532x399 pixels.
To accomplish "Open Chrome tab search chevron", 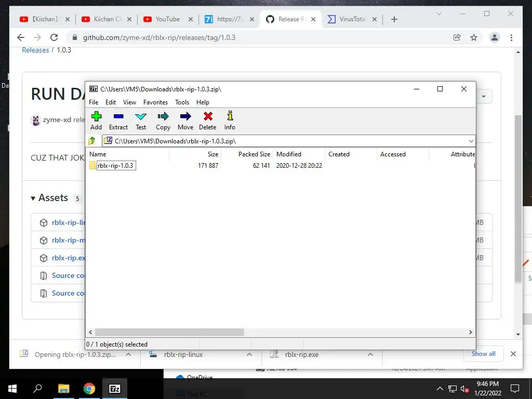I will 438,14.
